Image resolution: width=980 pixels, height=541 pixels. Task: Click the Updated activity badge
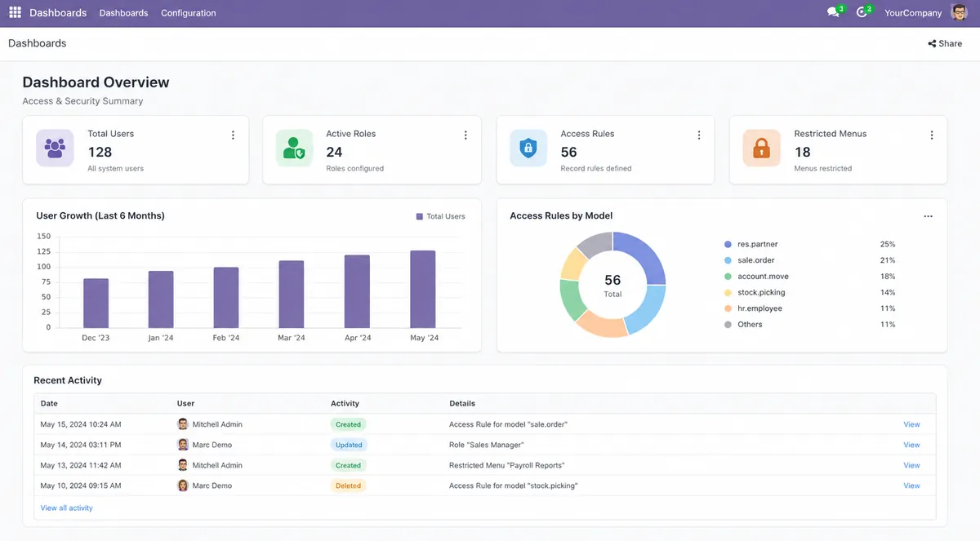(x=349, y=445)
